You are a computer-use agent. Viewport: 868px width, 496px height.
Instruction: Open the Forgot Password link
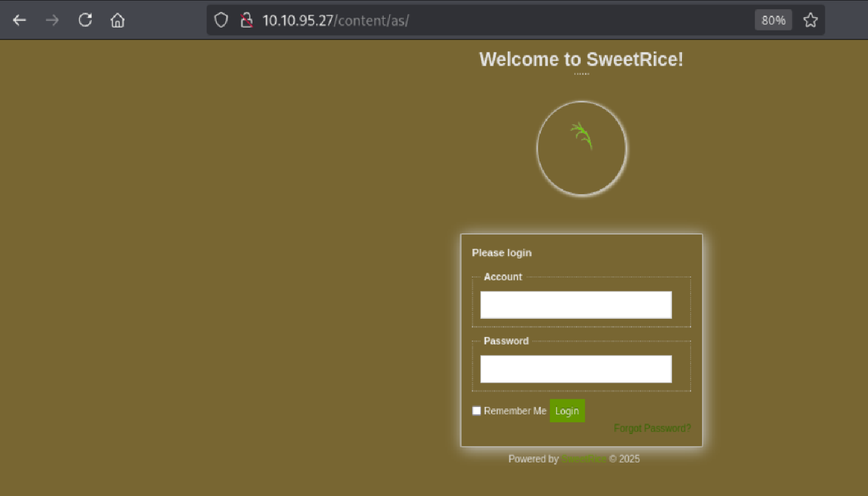[652, 428]
